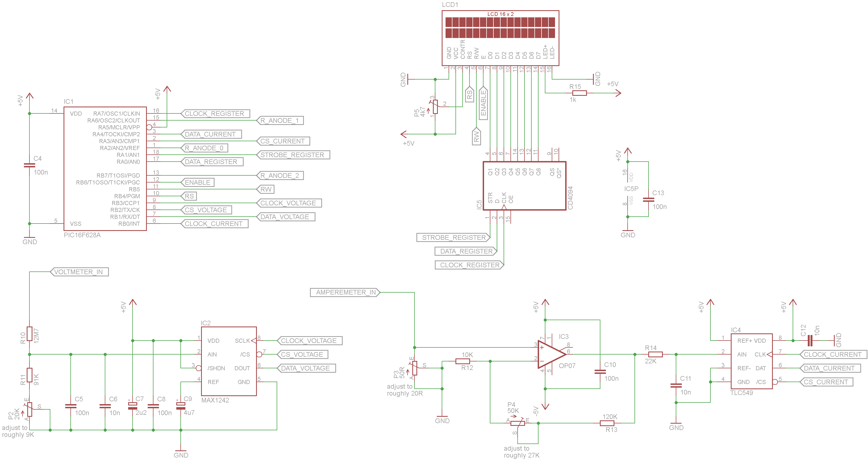
Task: Select the P5 4k7 potentiometer symbol
Action: click(x=435, y=107)
